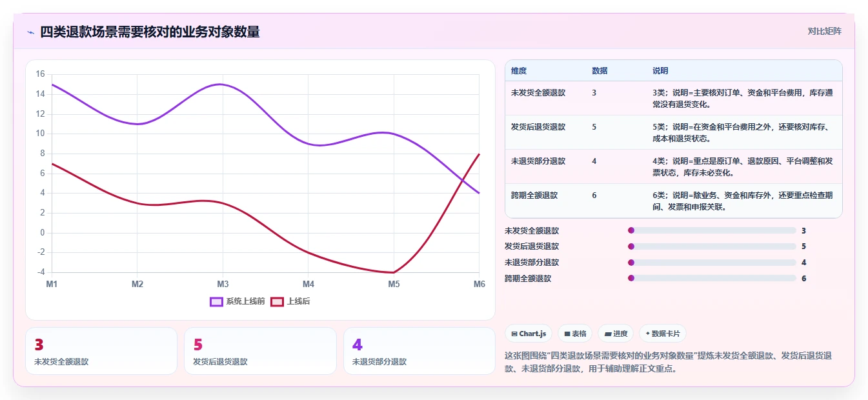868x400 pixels.
Task: Click the progress value 4 for 未退货部分退款
Action: click(x=803, y=263)
